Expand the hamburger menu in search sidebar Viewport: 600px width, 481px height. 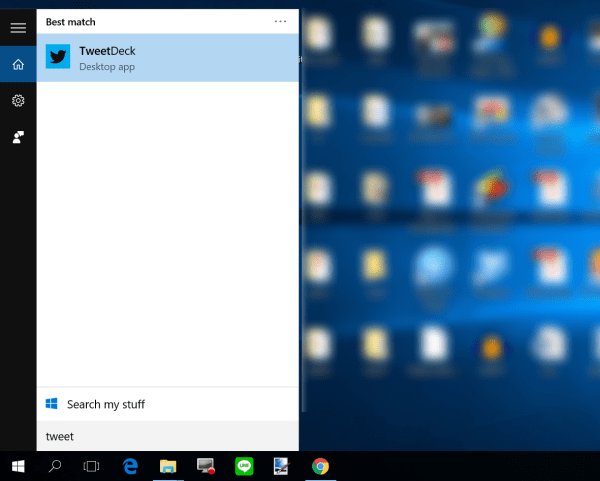coord(18,28)
